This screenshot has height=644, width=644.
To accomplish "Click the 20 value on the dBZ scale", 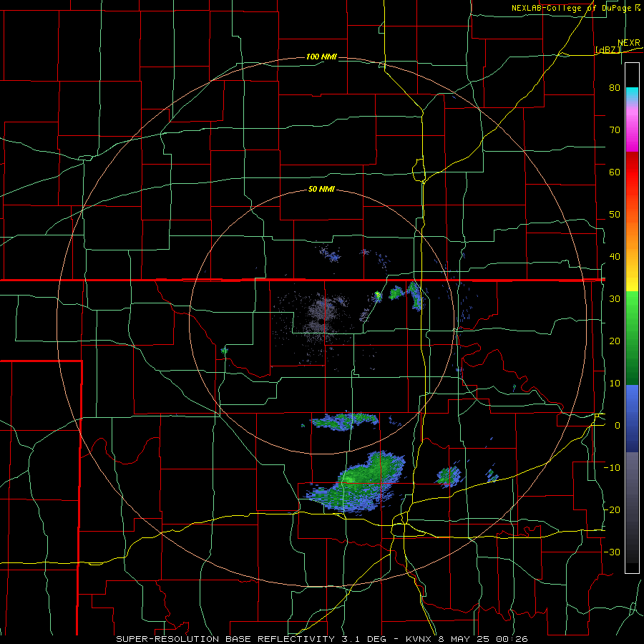I will point(615,341).
